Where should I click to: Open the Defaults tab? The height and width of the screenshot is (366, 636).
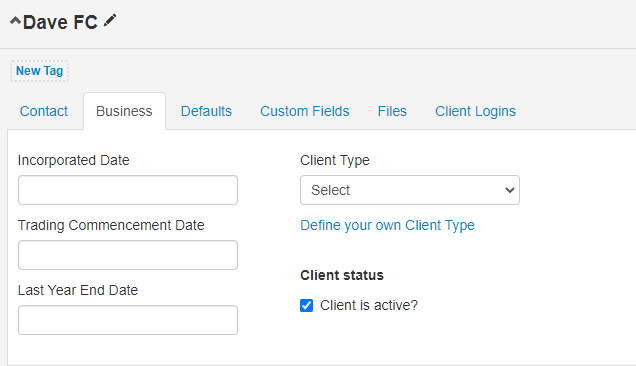[x=206, y=111]
